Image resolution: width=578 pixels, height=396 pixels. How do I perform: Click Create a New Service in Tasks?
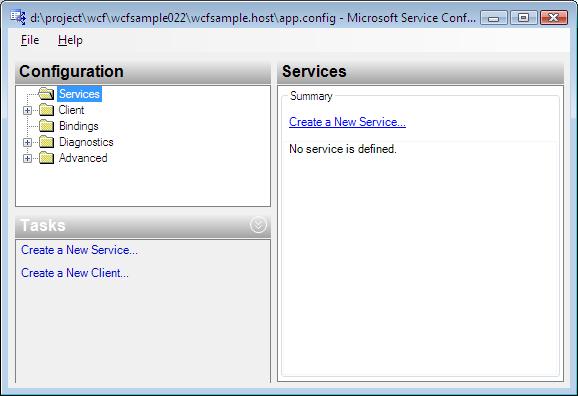click(79, 250)
